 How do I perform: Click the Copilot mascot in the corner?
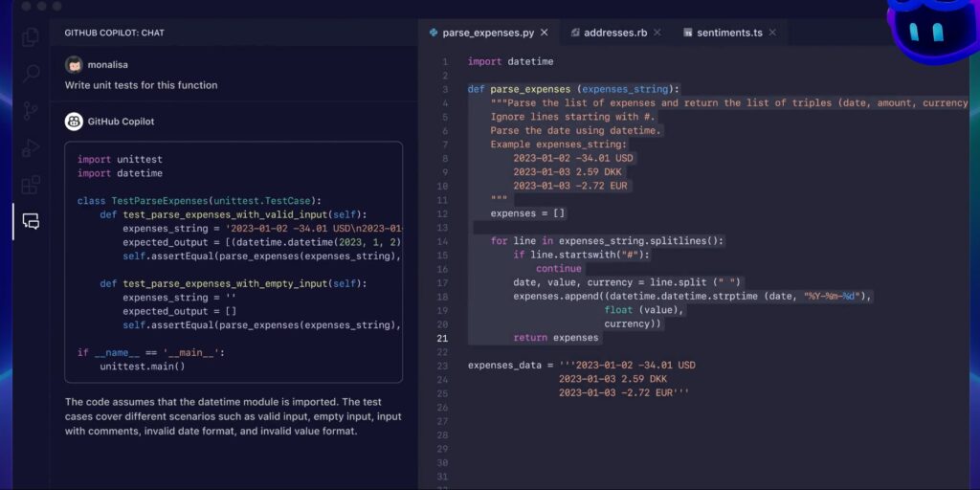932,31
